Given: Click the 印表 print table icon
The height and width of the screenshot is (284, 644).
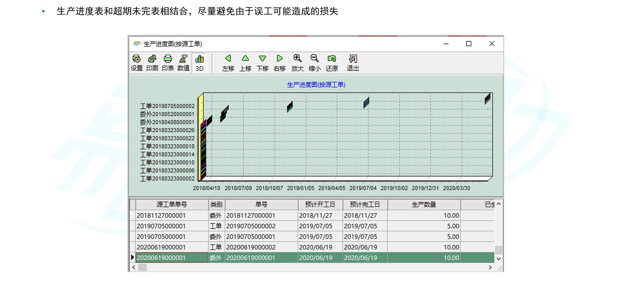Looking at the screenshot, I should pyautogui.click(x=168, y=63).
